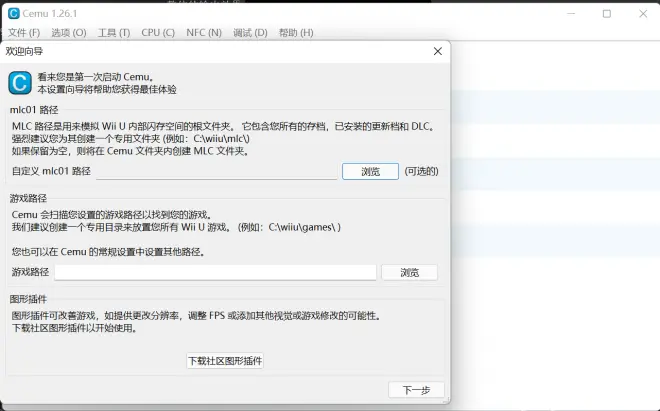Click the 下一步 button

(416, 390)
